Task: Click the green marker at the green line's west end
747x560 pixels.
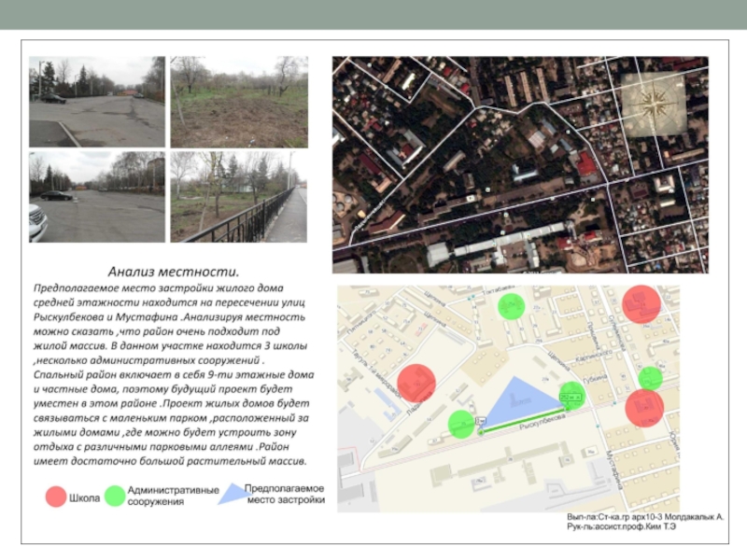Action: pos(461,424)
